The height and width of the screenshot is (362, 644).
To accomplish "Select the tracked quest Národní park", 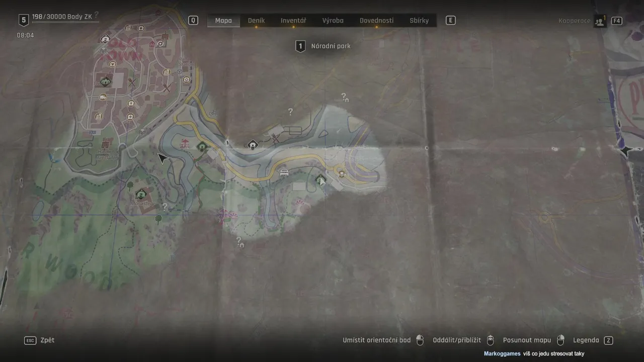I will point(331,46).
